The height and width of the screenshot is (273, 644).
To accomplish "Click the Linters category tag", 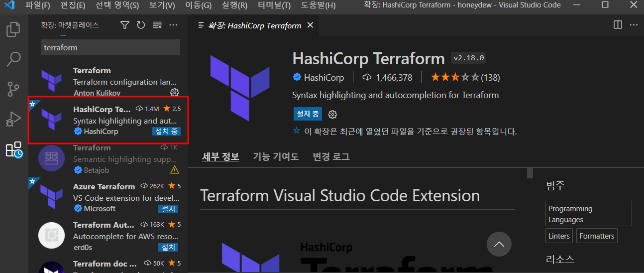I will pyautogui.click(x=559, y=236).
